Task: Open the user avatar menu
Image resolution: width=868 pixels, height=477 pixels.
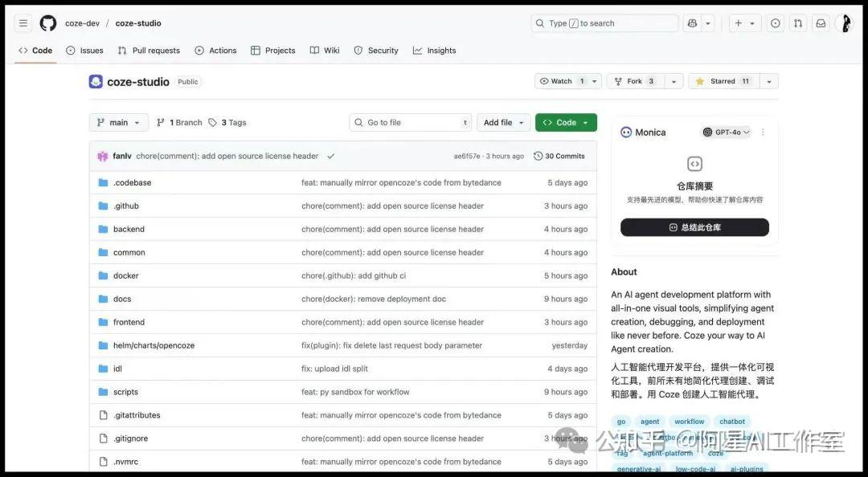Action: (845, 23)
